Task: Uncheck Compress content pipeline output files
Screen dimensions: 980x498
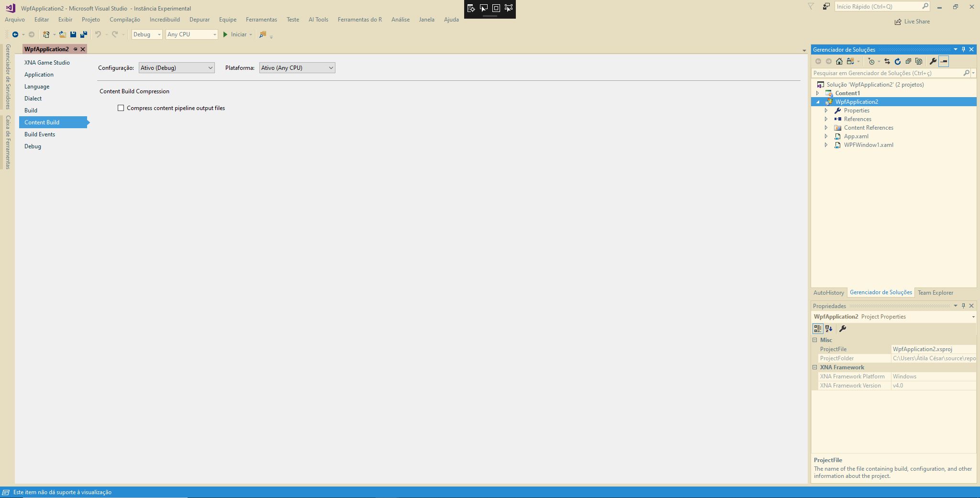Action: click(121, 108)
